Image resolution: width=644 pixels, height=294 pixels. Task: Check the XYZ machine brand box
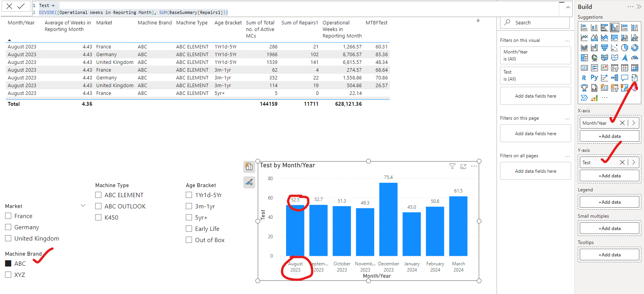click(x=8, y=275)
